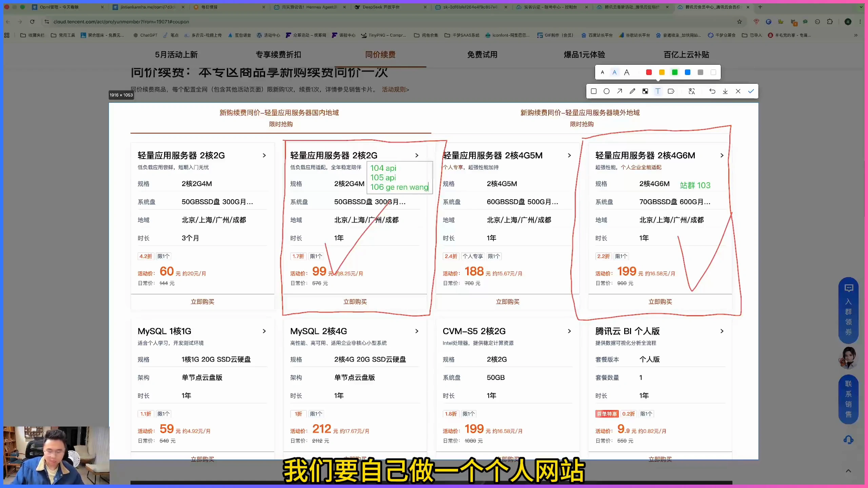Buy the 188元 2核4G5M server
This screenshot has width=868, height=488.
click(x=508, y=302)
